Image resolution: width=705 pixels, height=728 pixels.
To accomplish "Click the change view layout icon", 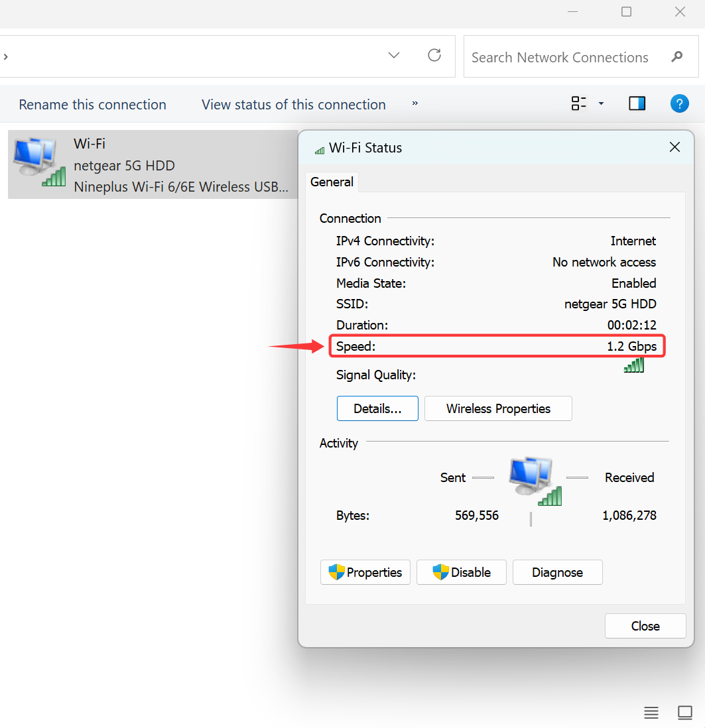I will click(578, 103).
